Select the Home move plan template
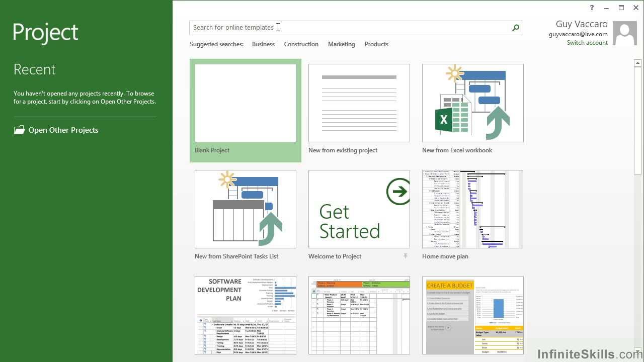This screenshot has height=362, width=644. tap(473, 209)
